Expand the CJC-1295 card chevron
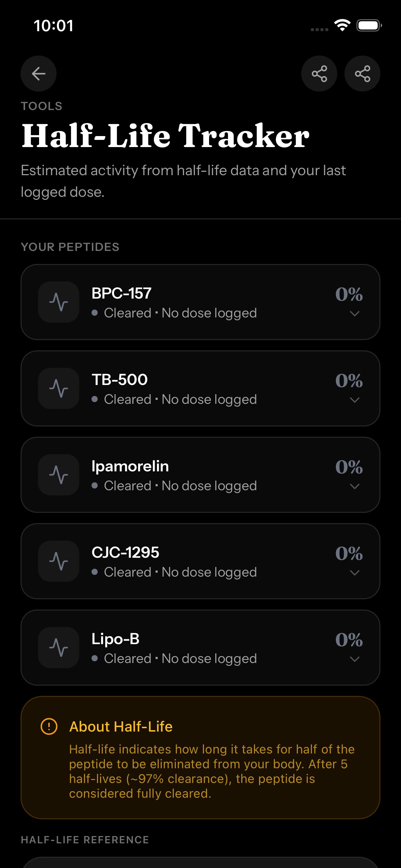 [355, 573]
